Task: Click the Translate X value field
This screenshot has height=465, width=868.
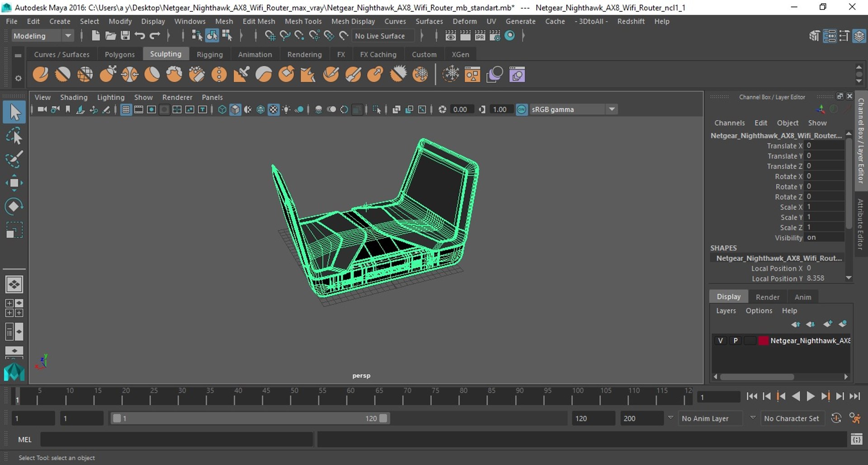Action: (x=825, y=146)
